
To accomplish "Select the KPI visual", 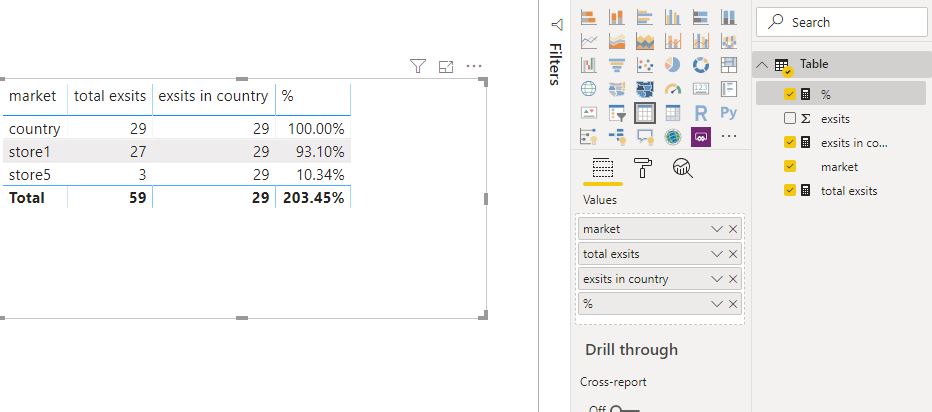I will pos(588,112).
